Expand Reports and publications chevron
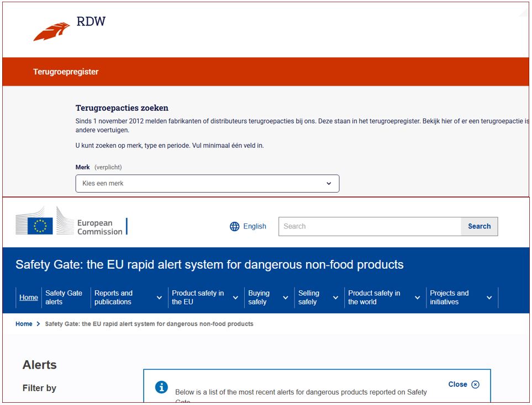Viewport: 532px width, 405px height. tap(159, 297)
